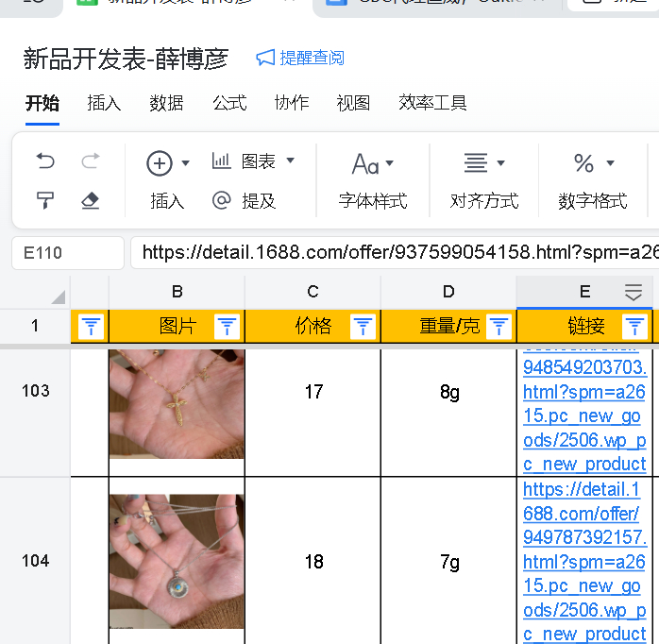The height and width of the screenshot is (644, 659).
Task: Open the 字体样式 font style dropdown
Action: click(372, 163)
